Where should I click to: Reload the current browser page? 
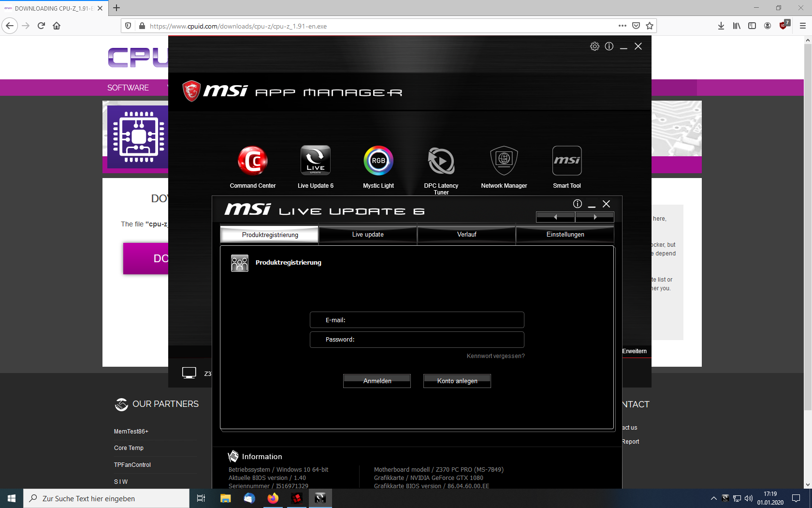point(41,26)
